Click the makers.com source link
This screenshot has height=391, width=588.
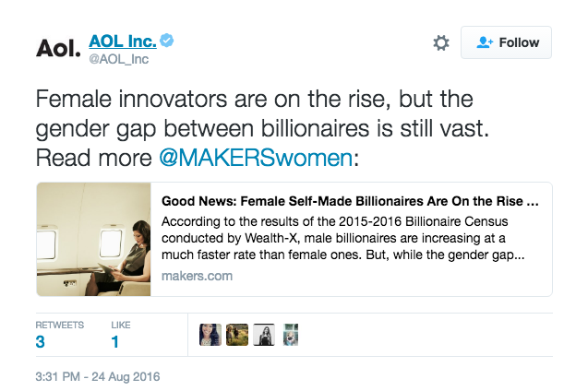[197, 276]
